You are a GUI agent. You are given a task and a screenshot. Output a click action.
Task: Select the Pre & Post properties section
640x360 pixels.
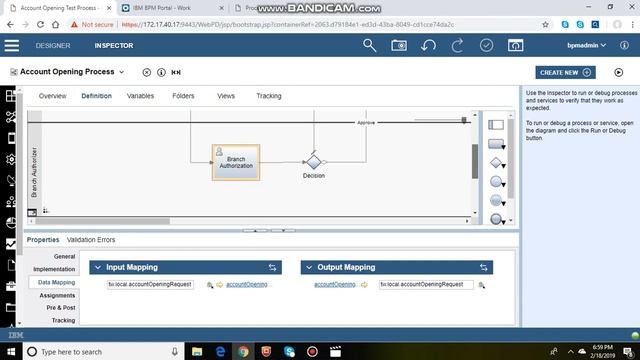coord(61,307)
